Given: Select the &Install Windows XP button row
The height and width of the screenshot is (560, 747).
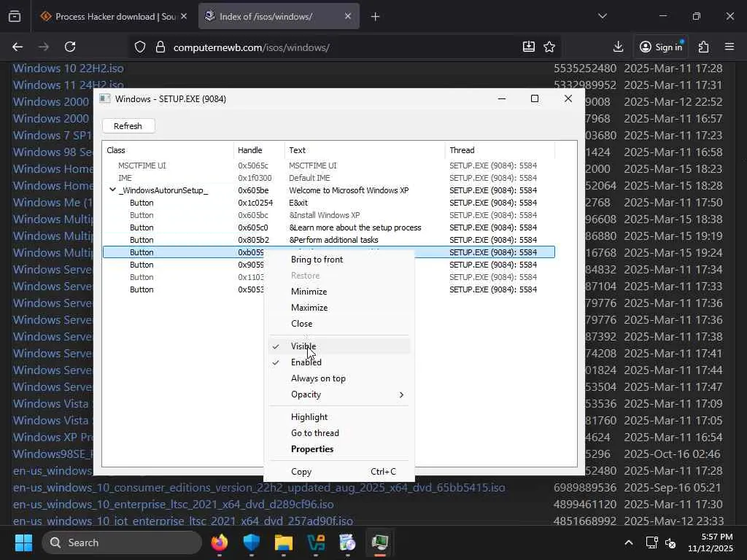Looking at the screenshot, I should coord(329,215).
